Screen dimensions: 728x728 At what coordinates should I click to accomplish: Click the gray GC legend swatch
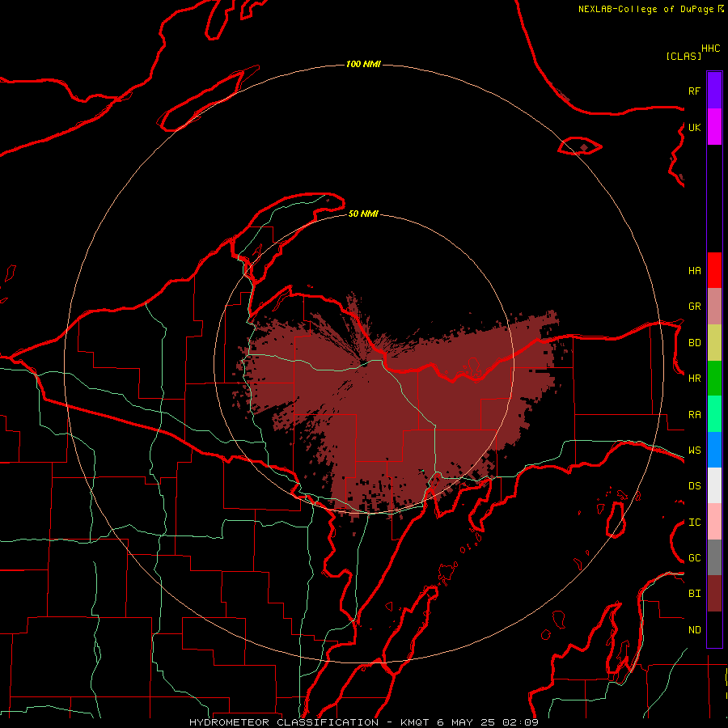click(714, 557)
